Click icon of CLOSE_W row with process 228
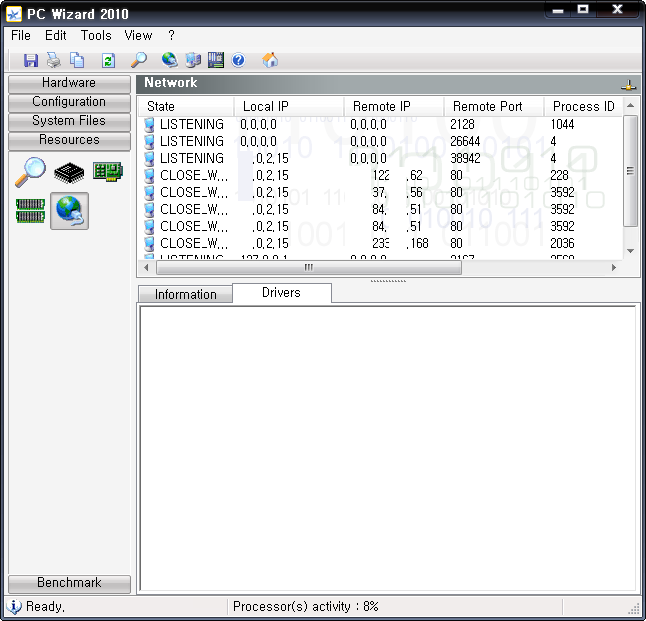The width and height of the screenshot is (646, 621). pyautogui.click(x=150, y=176)
